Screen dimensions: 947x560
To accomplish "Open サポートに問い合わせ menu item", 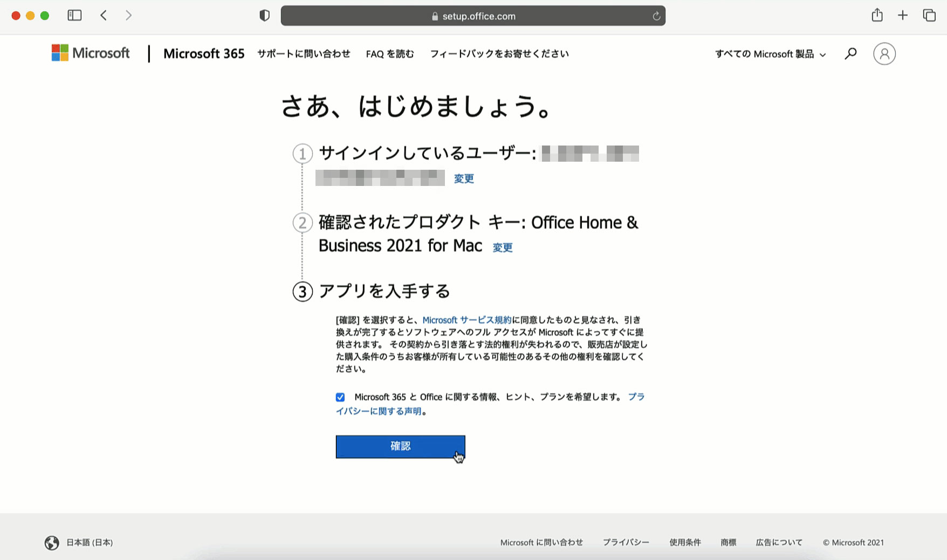I will click(304, 53).
